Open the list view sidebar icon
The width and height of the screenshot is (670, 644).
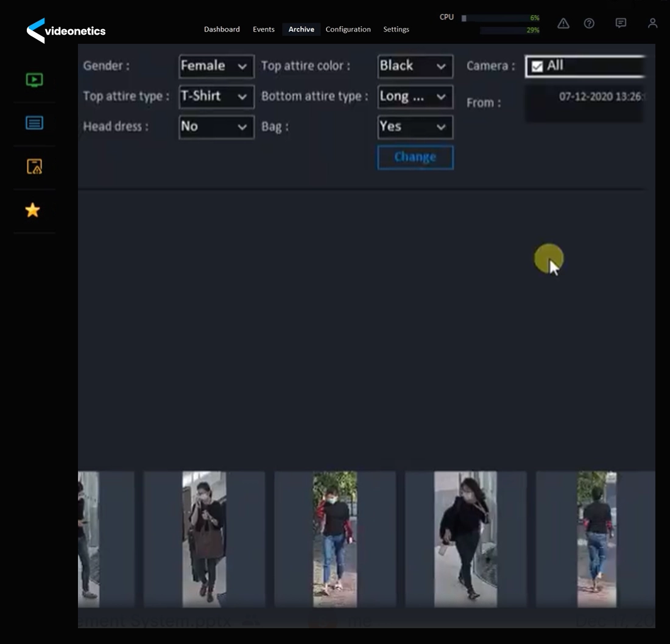(x=34, y=123)
